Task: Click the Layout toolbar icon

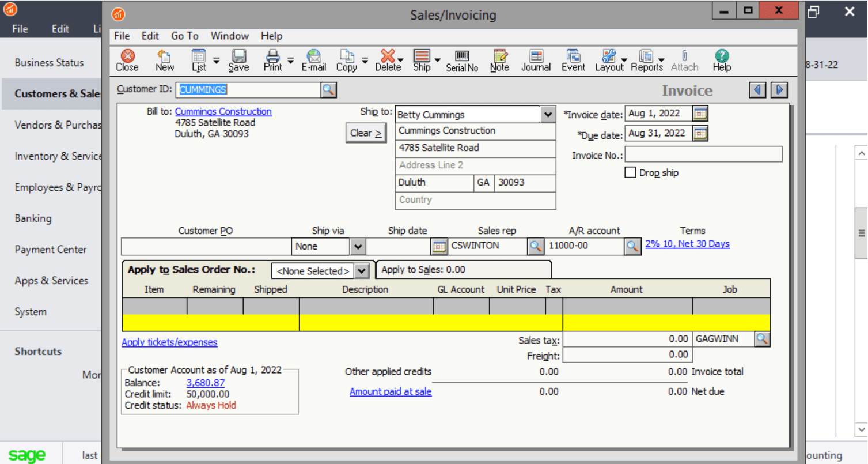Action: click(609, 61)
